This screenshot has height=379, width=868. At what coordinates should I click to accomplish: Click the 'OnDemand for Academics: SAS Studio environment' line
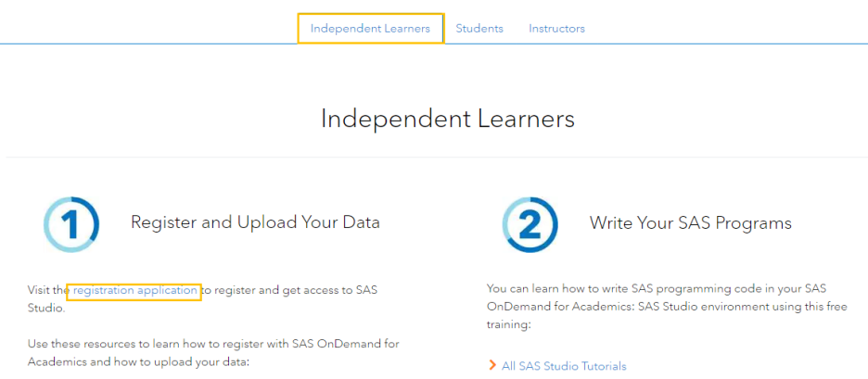666,307
